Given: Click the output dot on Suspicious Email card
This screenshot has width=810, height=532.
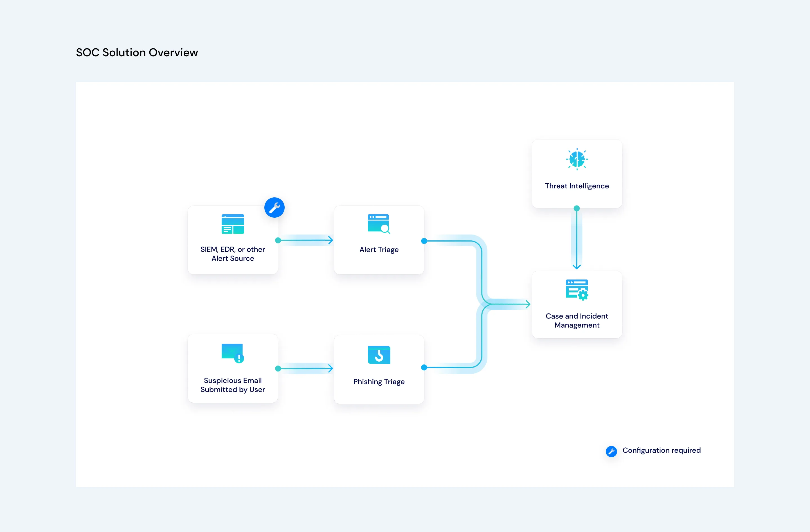Looking at the screenshot, I should coord(278,368).
